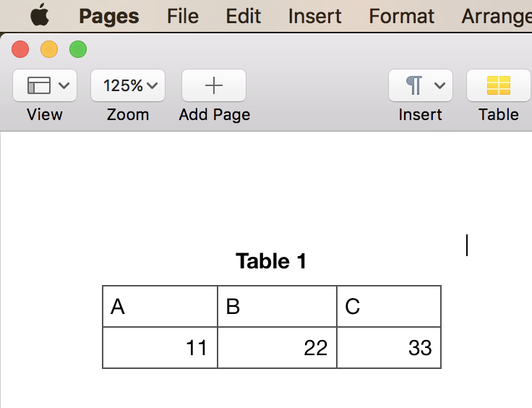Select table cell containing A
This screenshot has width=532, height=408.
coord(160,306)
